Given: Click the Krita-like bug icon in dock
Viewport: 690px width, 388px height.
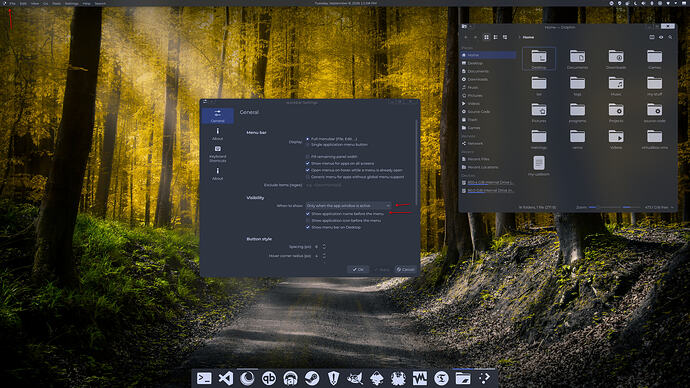Looking at the screenshot, I should [398, 378].
